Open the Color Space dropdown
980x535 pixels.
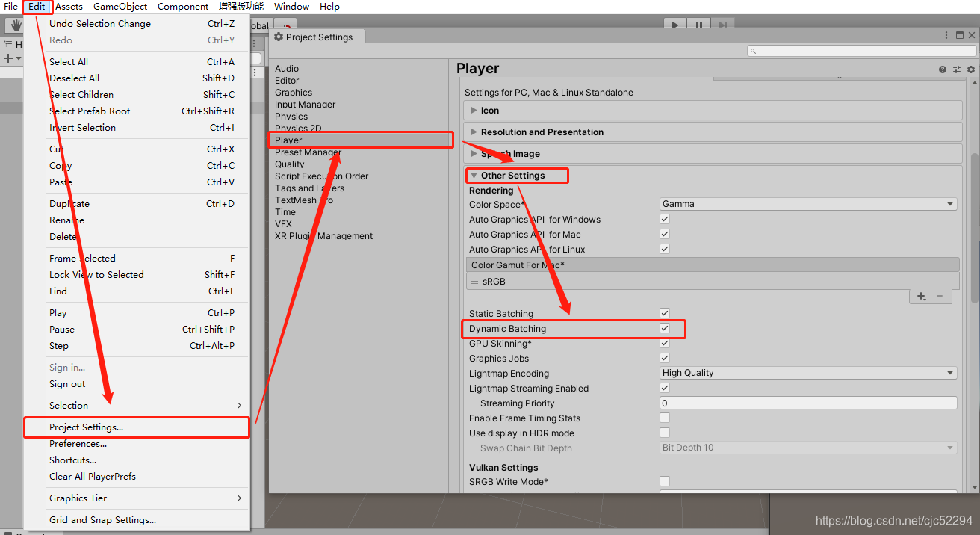pyautogui.click(x=808, y=204)
